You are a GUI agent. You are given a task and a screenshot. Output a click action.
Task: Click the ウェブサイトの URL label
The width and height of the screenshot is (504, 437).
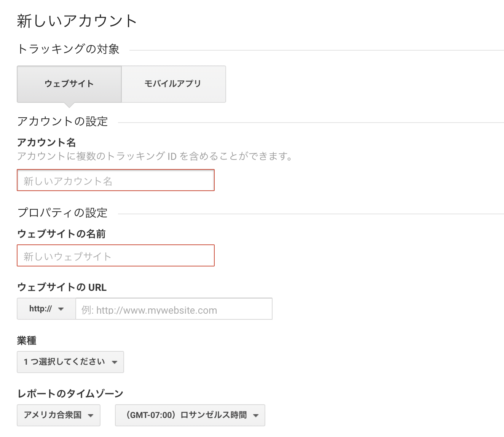coord(62,287)
